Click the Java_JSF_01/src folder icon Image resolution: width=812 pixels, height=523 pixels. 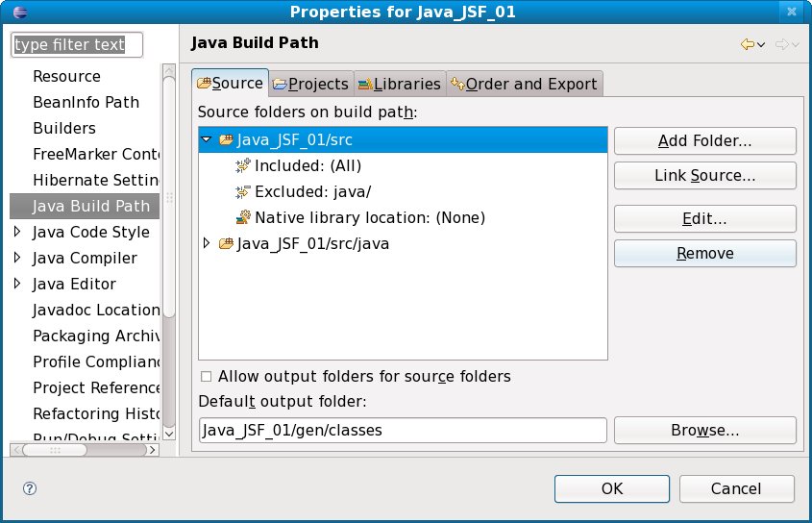pyautogui.click(x=227, y=139)
